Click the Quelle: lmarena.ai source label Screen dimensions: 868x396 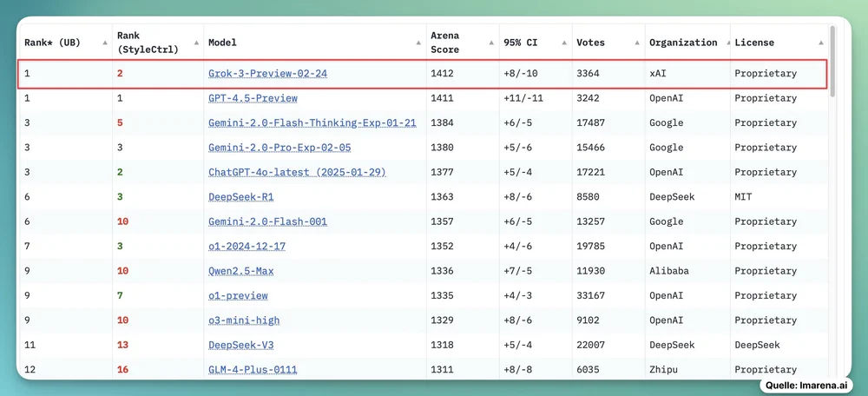pos(806,386)
